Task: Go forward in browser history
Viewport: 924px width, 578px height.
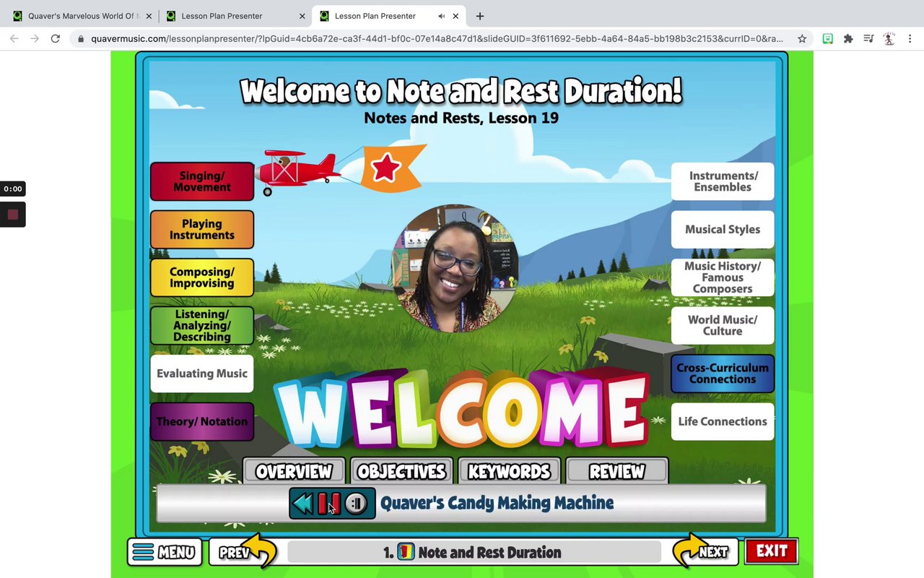Action: pyautogui.click(x=35, y=39)
